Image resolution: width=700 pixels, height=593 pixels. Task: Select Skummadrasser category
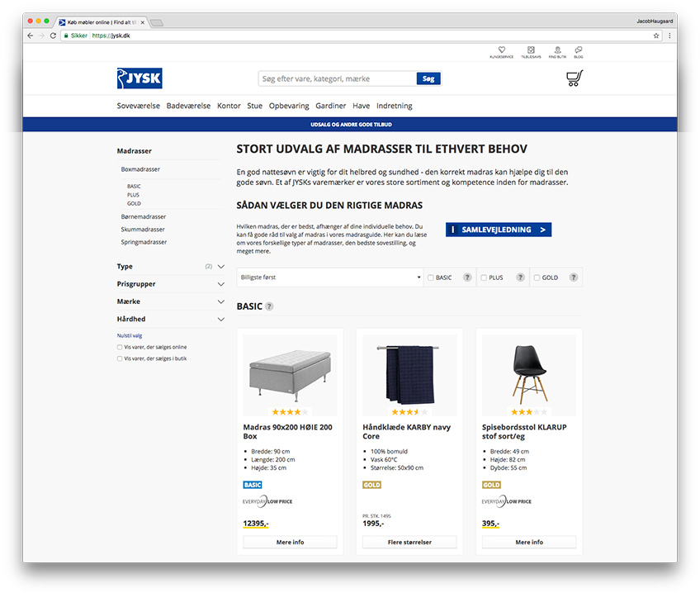pos(143,229)
